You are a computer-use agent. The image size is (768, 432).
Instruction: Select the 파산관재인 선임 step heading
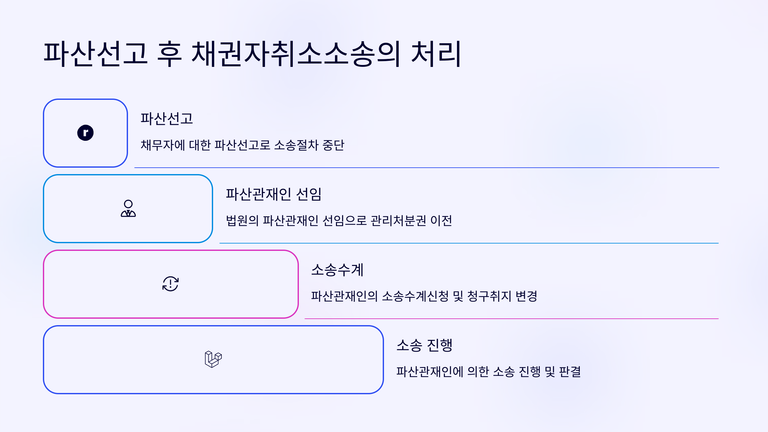274,194
